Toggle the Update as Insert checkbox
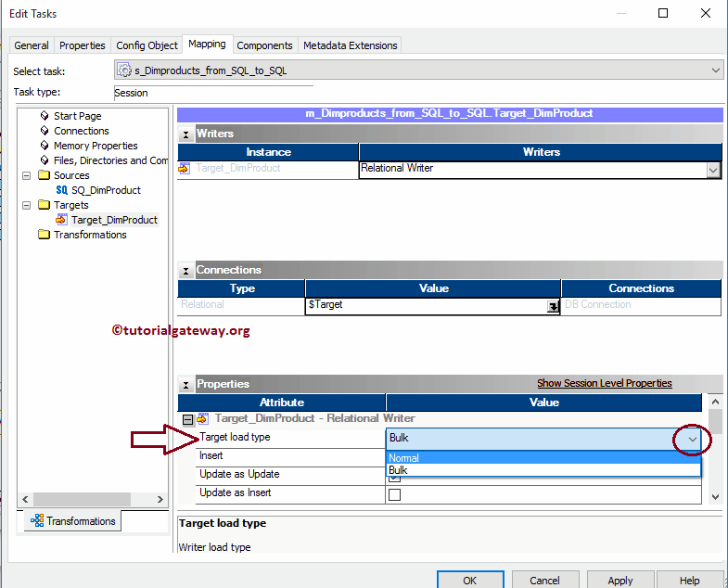The width and height of the screenshot is (728, 588). point(394,494)
